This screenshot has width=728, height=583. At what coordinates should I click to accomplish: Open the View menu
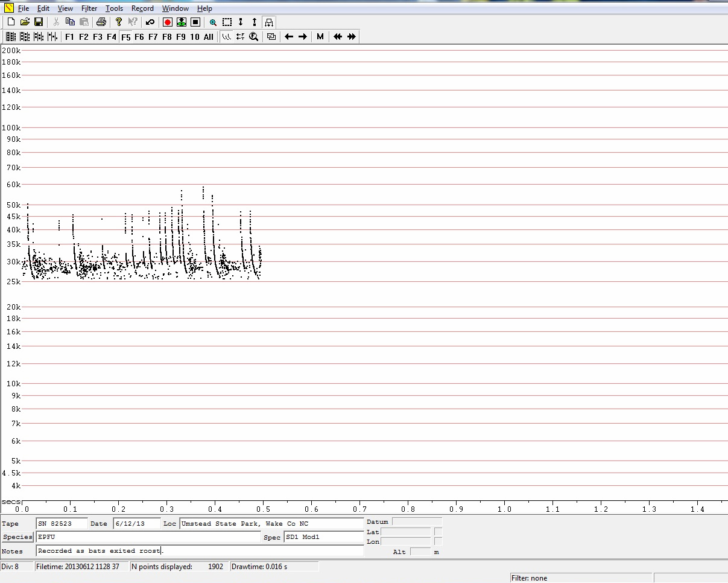point(65,8)
